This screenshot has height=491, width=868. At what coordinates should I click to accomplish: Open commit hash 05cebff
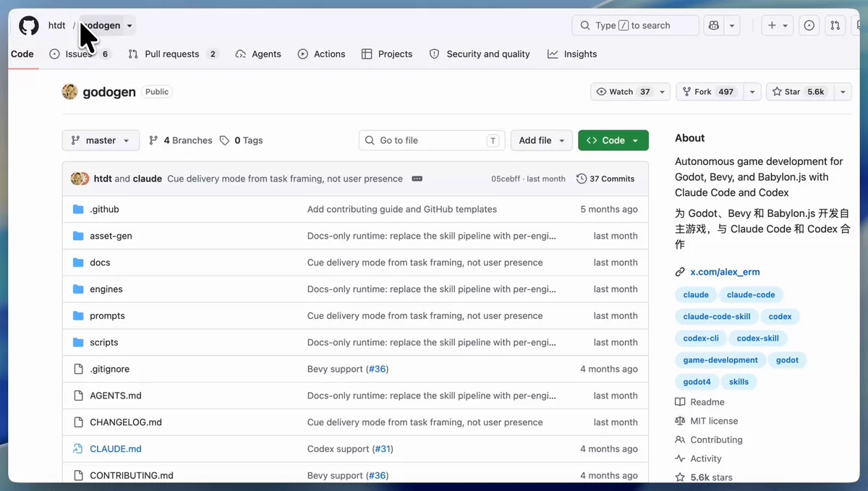tap(506, 179)
